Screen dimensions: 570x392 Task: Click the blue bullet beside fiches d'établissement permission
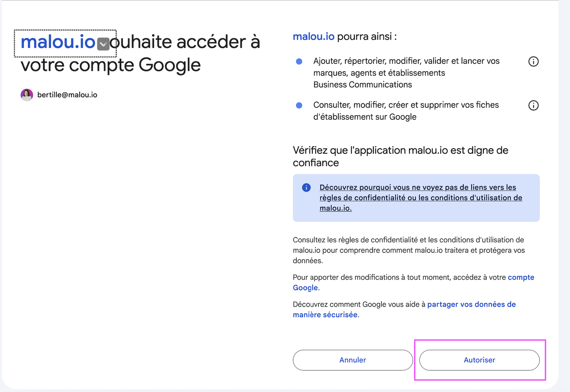click(299, 105)
